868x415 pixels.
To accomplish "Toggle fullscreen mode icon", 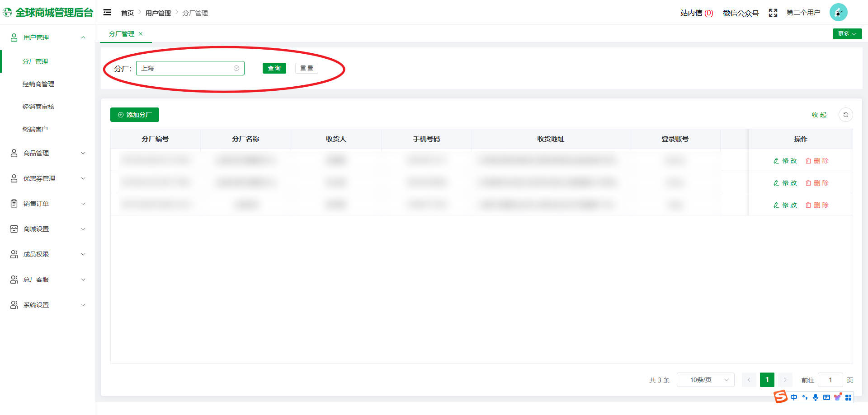I will click(x=773, y=13).
